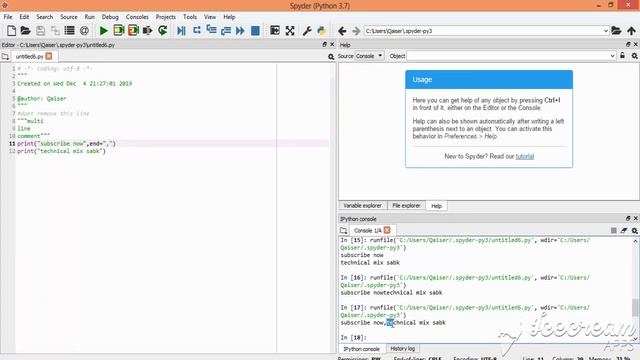Lock the Help pane object field
Viewport: 640px width, 360px height.
pos(622,56)
